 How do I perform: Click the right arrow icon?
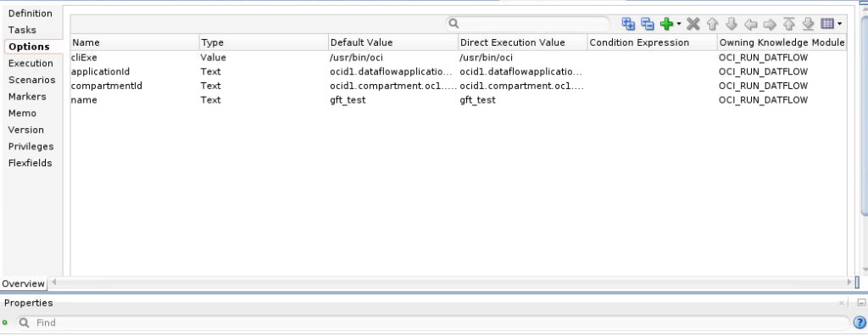[x=770, y=24]
